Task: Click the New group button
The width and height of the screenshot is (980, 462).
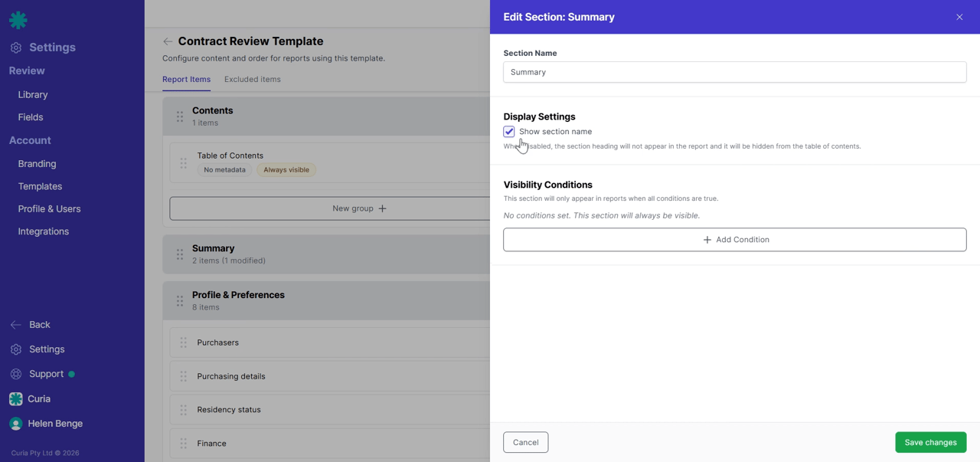Action: click(329, 208)
